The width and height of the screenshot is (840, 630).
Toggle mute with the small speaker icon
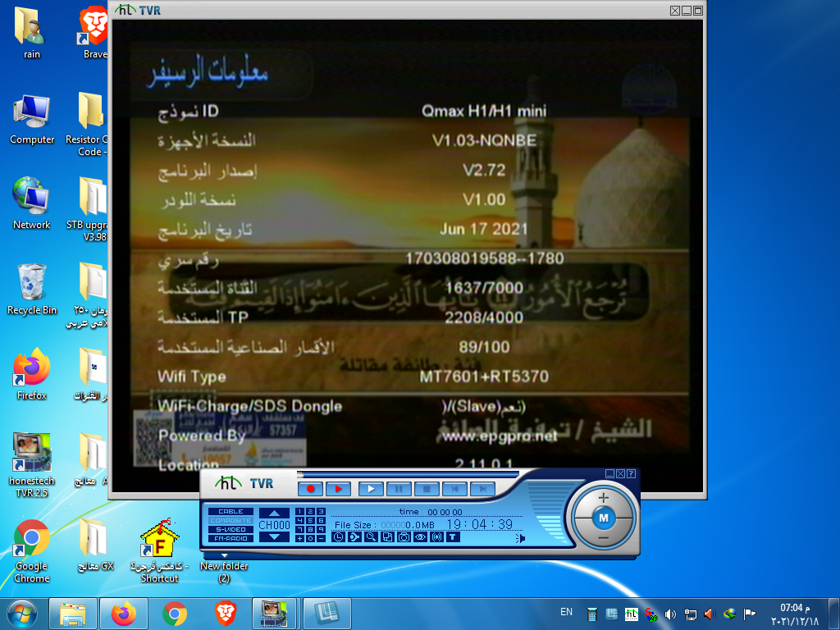tap(520, 538)
